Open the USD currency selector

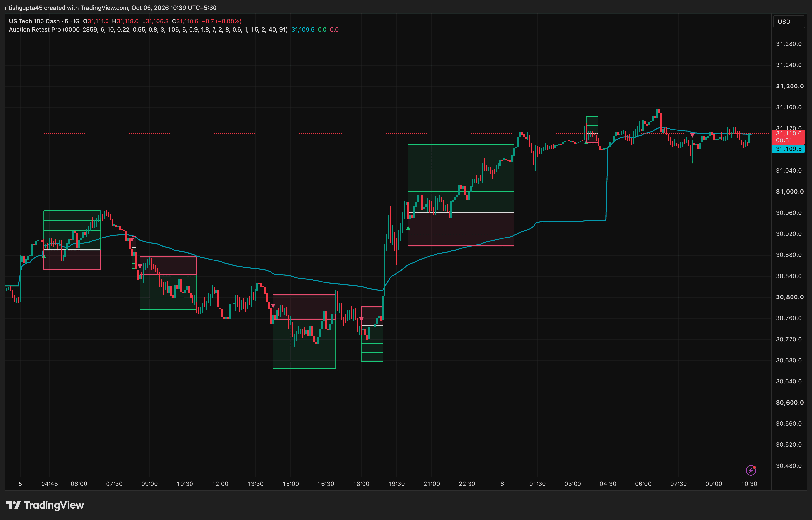tap(789, 22)
